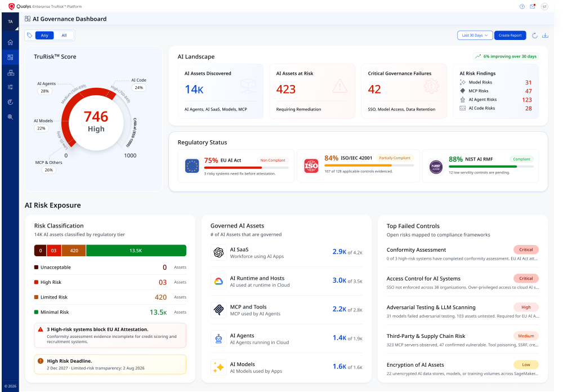Open the AI SaaS governed assets row
Image resolution: width=563 pixels, height=392 pixels.
tap(287, 252)
